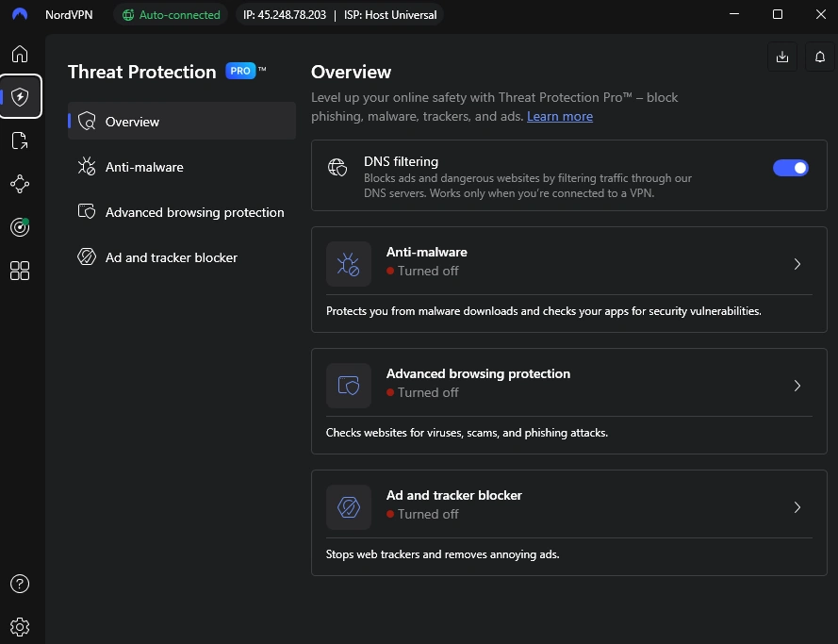838x644 pixels.
Task: Expand the Advanced browsing protection card
Action: [797, 386]
